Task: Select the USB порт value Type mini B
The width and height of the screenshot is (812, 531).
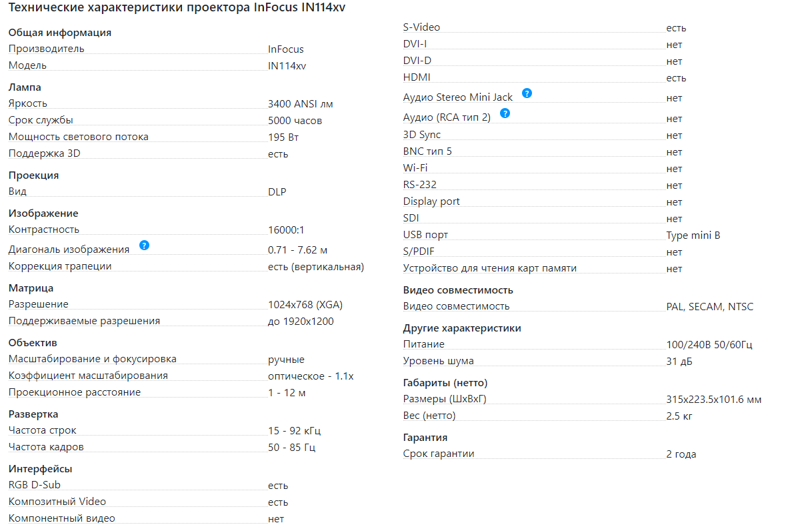Action: [x=693, y=235]
